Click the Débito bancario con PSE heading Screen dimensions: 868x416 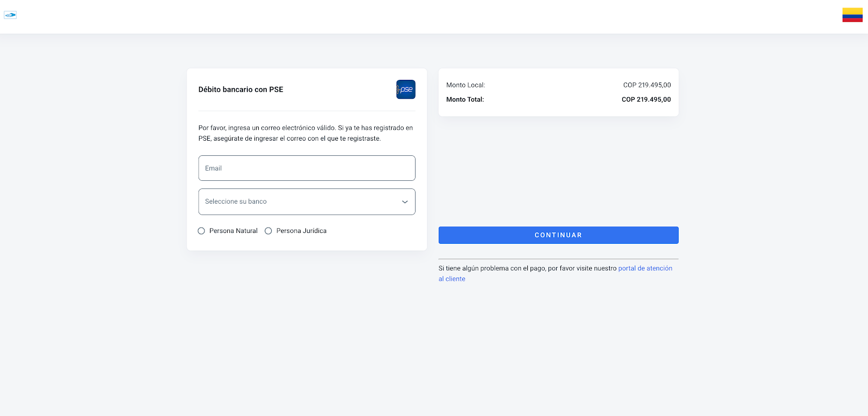click(241, 90)
